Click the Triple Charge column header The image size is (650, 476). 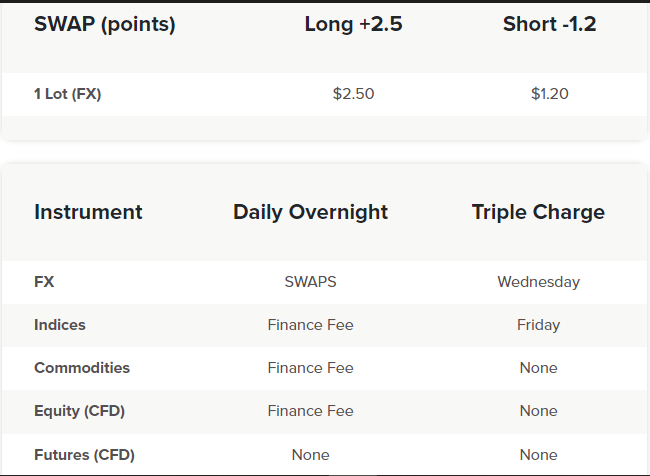click(x=538, y=212)
